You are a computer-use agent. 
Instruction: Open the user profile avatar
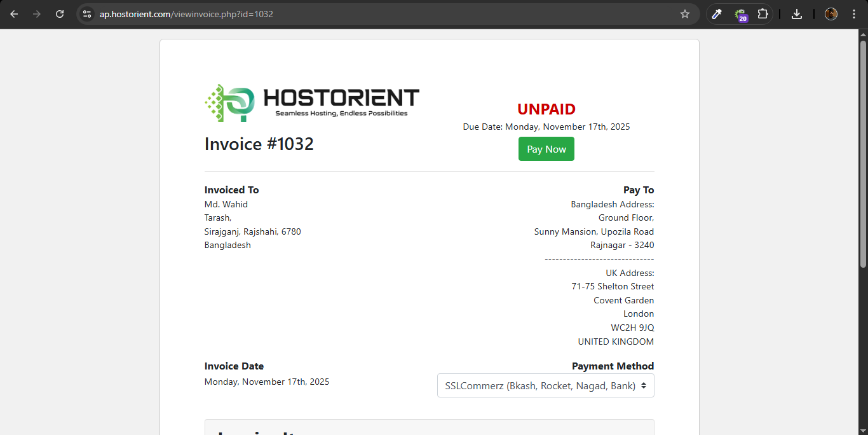(831, 14)
